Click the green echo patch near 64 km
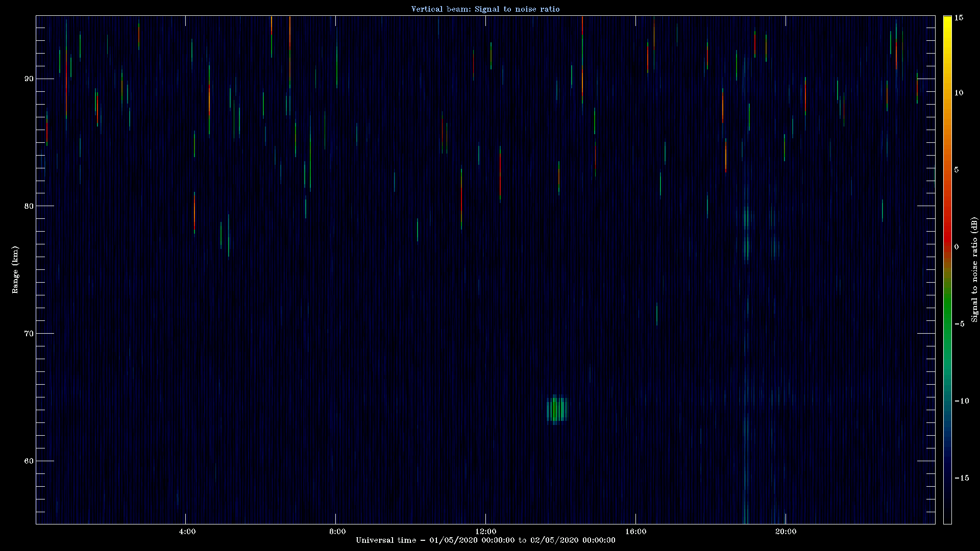 point(557,410)
